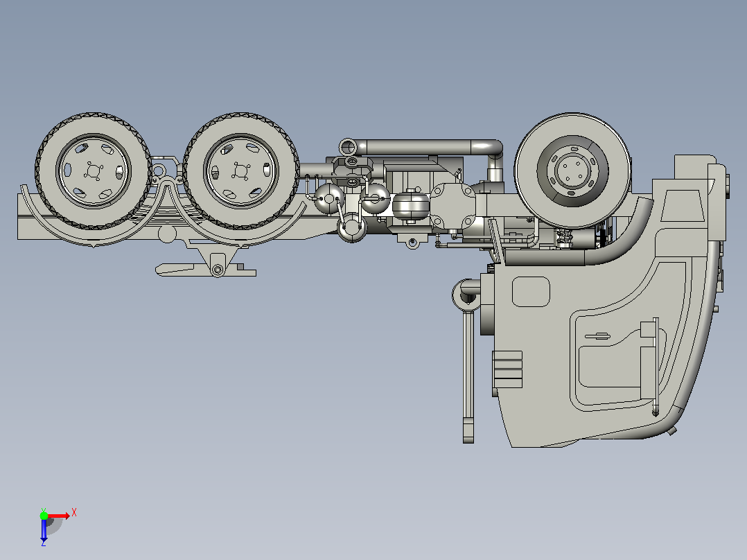This screenshot has height=560, width=747.
Task: Pick the rounded rectangular hatch on the cab side
Action: coord(531,291)
